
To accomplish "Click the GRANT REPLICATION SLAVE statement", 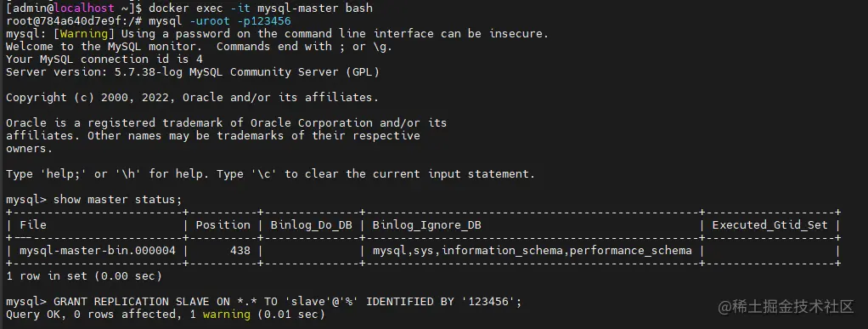I will (287, 302).
